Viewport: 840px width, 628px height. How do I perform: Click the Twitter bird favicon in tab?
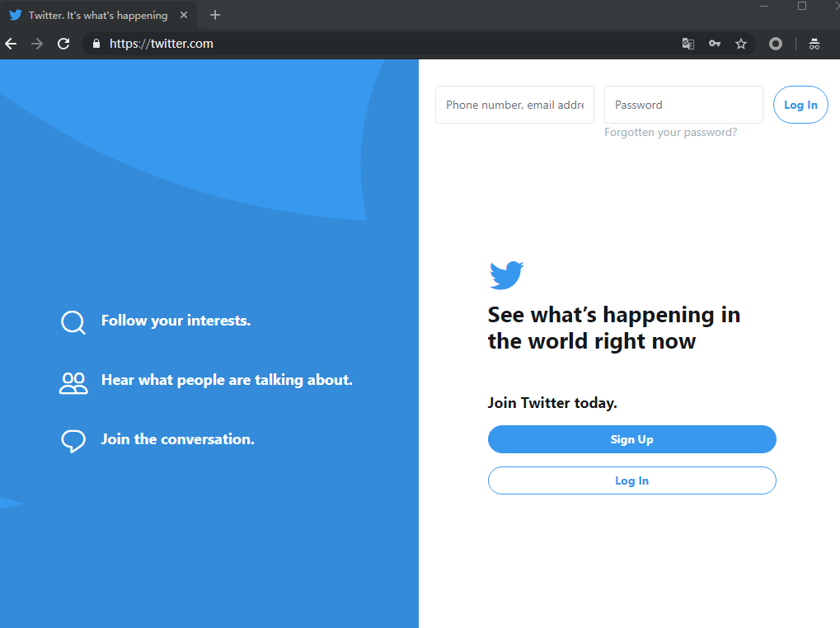tap(16, 15)
